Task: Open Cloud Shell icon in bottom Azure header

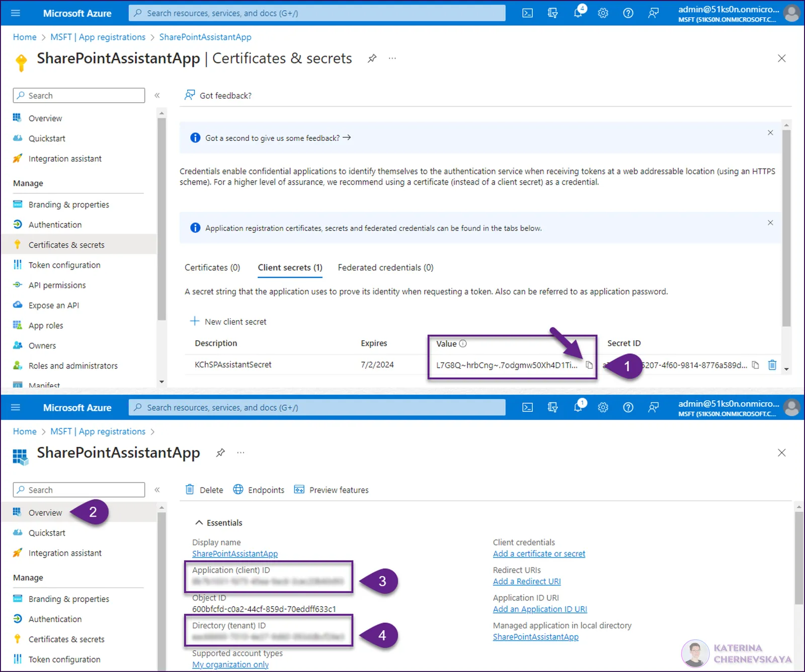Action: (x=527, y=407)
